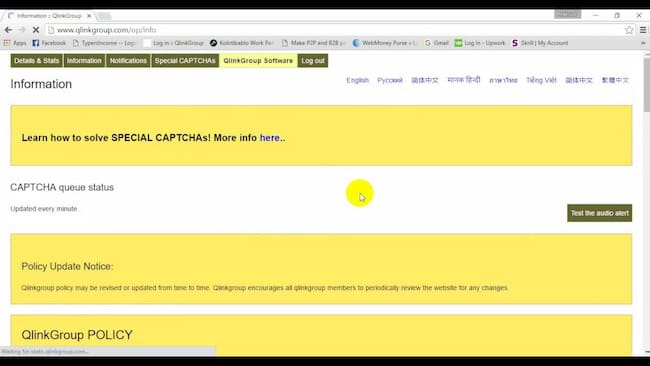Open the Details & Stats tab
The image size is (650, 366).
click(x=36, y=61)
